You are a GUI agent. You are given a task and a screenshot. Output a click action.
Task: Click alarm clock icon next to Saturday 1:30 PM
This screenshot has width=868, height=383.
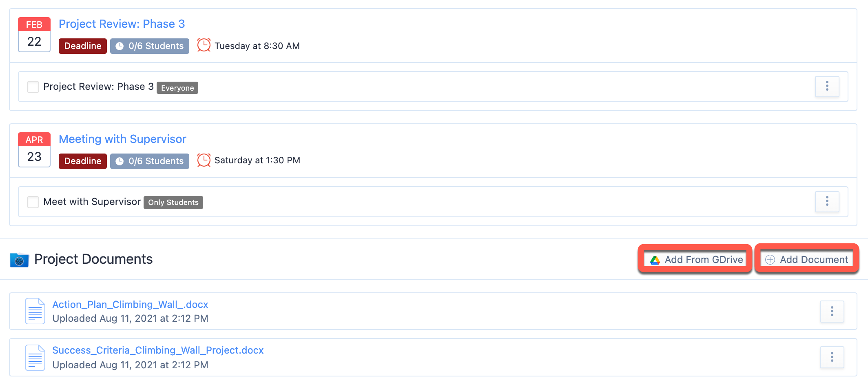pos(204,160)
